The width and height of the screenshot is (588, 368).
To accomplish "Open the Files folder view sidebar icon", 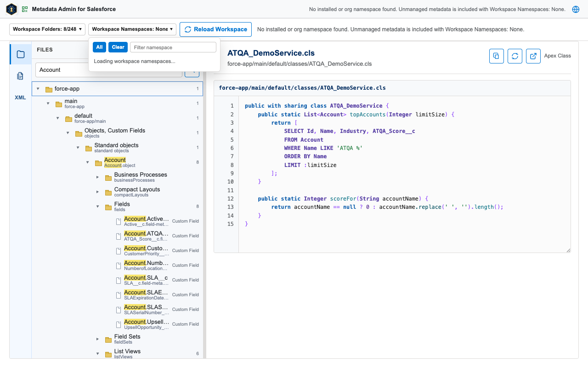I will (x=21, y=54).
